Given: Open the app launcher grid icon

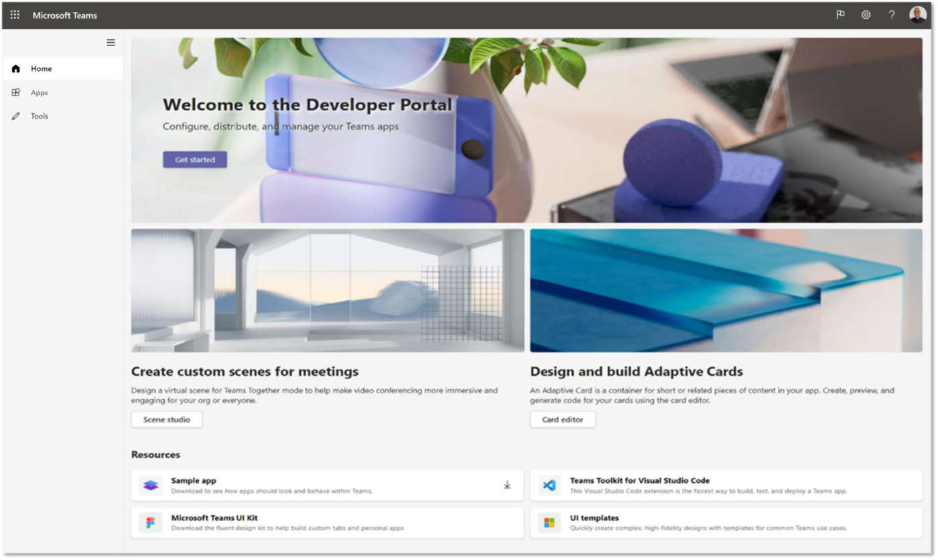Looking at the screenshot, I should tap(14, 14).
